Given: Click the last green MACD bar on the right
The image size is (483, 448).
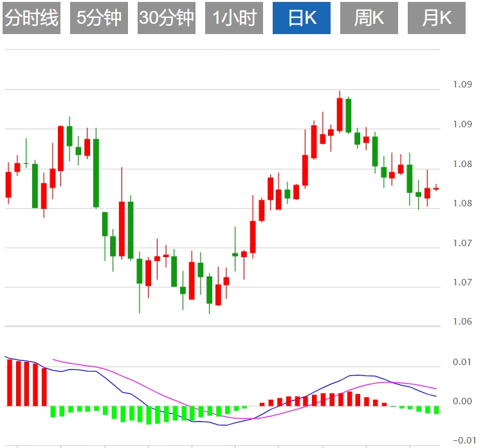Looking at the screenshot, I should tap(436, 410).
